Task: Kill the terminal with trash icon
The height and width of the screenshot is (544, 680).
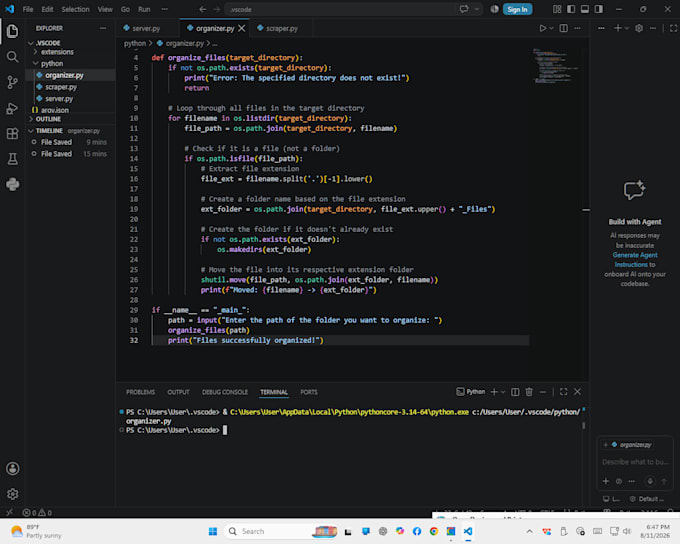Action: [x=529, y=392]
